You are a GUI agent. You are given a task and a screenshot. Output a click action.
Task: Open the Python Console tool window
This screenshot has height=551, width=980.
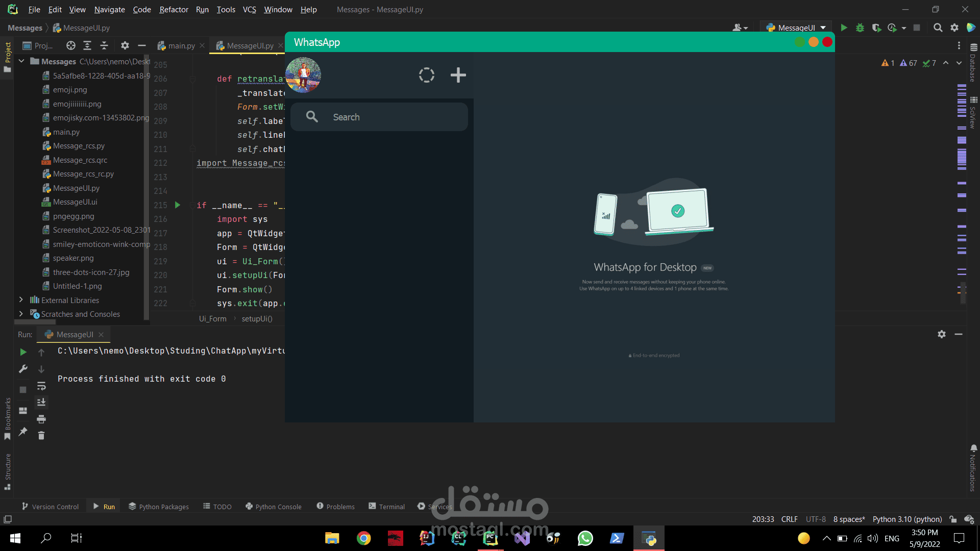(x=274, y=506)
